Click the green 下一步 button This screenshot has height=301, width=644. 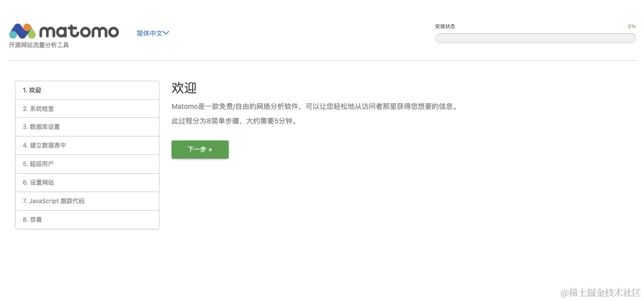200,149
